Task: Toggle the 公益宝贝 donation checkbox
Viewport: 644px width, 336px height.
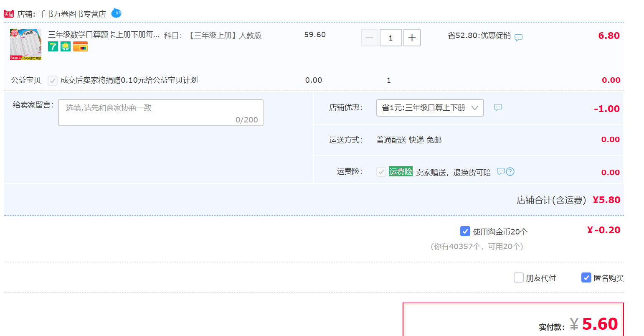Action: pos(53,80)
